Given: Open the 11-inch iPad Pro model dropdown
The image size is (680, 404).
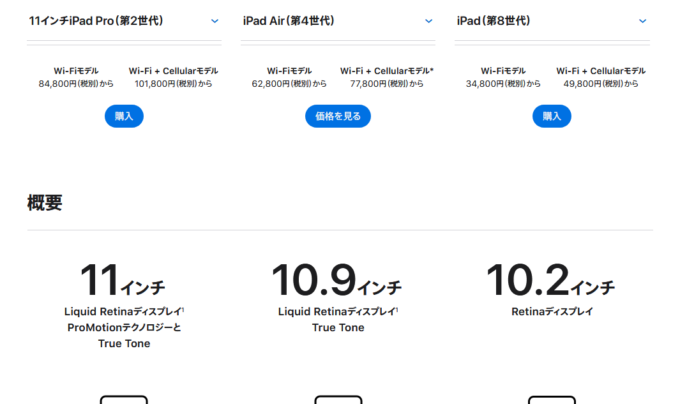Looking at the screenshot, I should tap(124, 21).
